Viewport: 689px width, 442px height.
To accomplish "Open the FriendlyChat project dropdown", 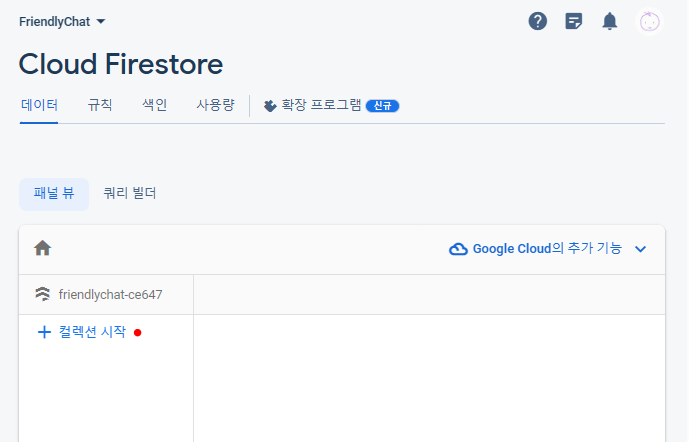I will pos(62,22).
